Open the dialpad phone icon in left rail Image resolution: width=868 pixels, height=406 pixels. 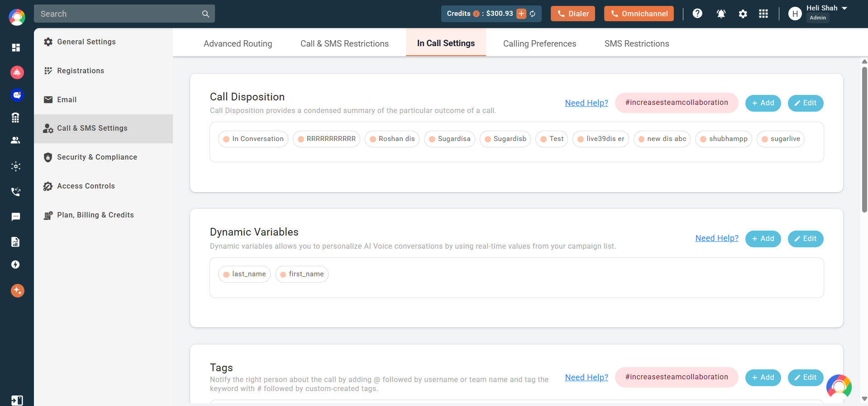(15, 118)
